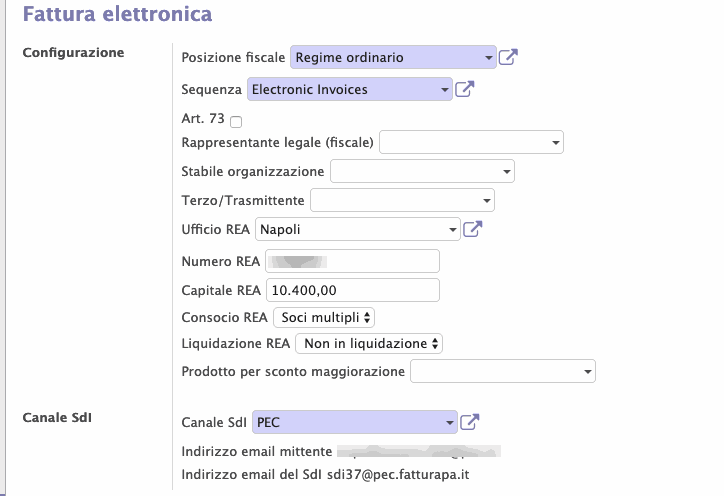This screenshot has width=724, height=496.
Task: Click the Numero REA input field
Action: point(352,262)
